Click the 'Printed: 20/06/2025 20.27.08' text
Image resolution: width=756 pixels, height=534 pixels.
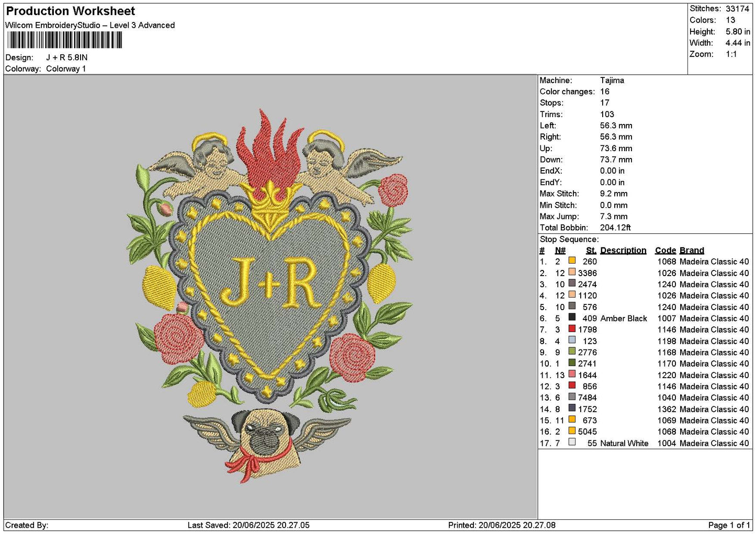(x=502, y=525)
